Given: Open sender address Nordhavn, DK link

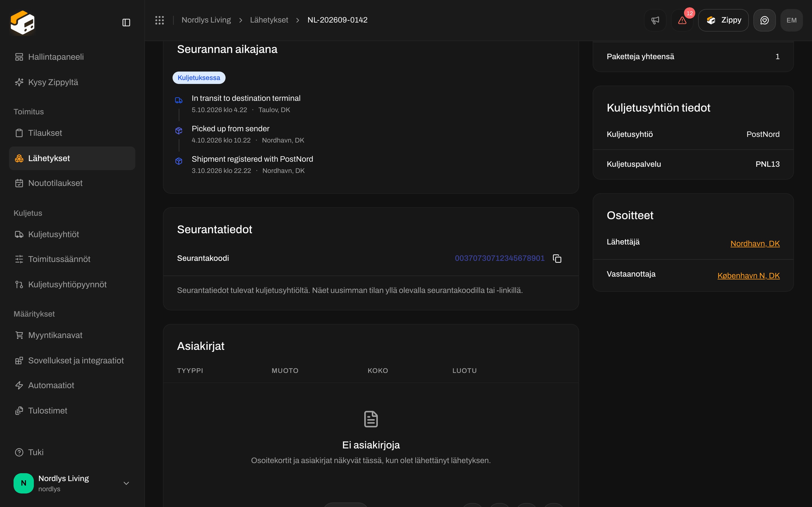Looking at the screenshot, I should pos(755,243).
